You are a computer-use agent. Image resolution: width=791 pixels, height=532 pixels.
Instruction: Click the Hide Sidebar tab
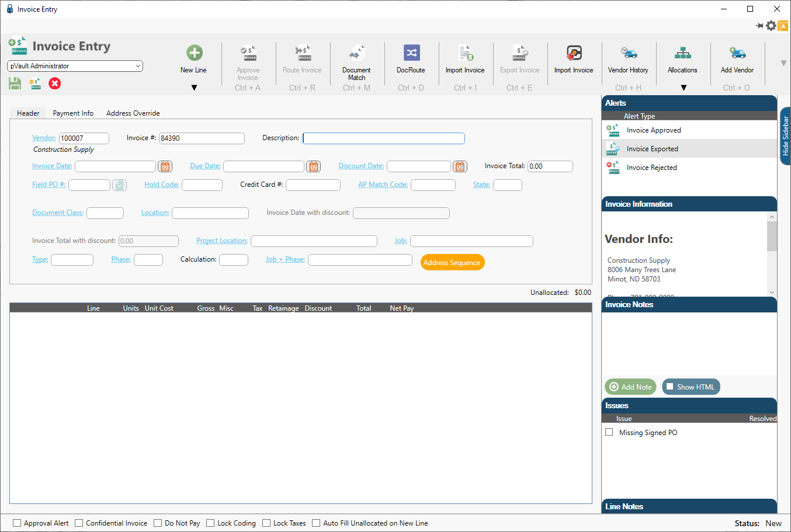tap(785, 136)
